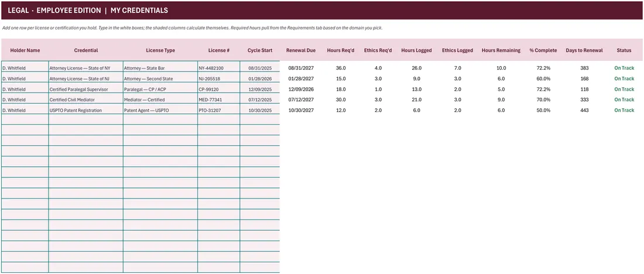The height and width of the screenshot is (274, 644).
Task: Click On Track status for the NY license row
Action: (624, 68)
